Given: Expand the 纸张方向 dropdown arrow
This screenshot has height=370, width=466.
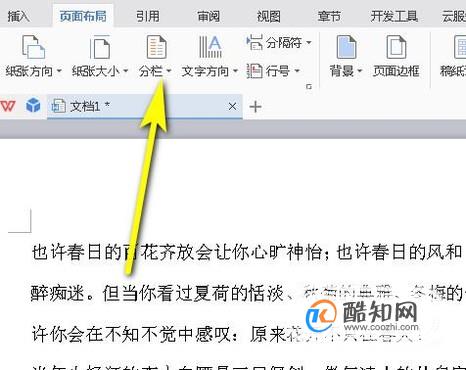Looking at the screenshot, I should (59, 71).
